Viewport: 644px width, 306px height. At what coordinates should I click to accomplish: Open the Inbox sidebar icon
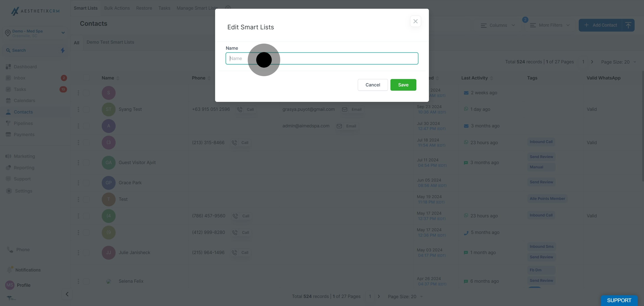pyautogui.click(x=8, y=78)
